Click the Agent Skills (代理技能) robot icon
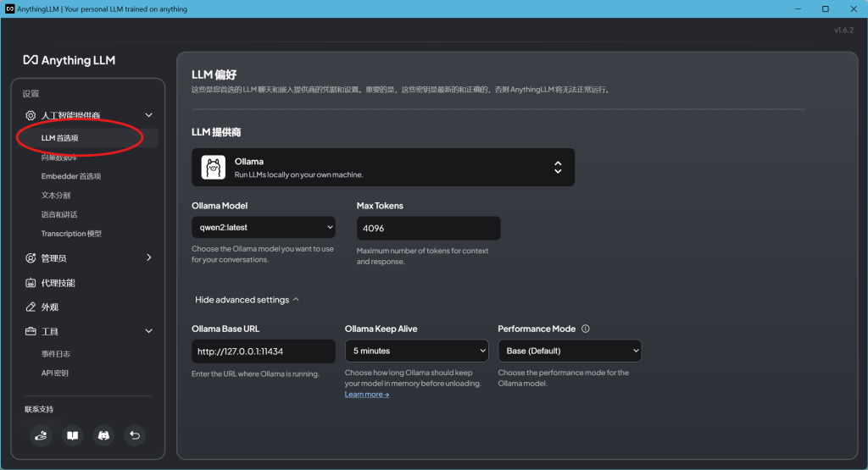The image size is (868, 470). tap(31, 283)
